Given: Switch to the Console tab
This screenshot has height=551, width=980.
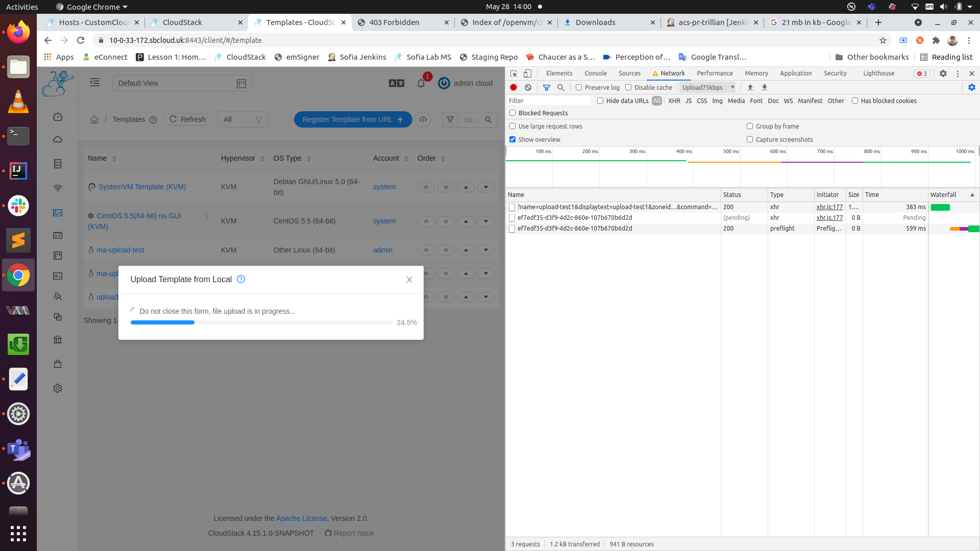Looking at the screenshot, I should (596, 73).
